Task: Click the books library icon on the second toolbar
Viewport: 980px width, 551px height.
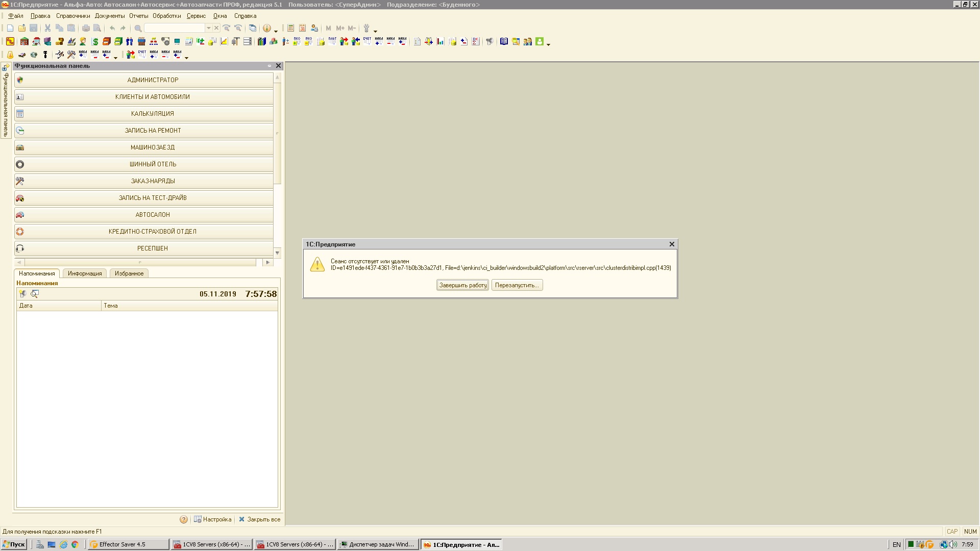Action: pyautogui.click(x=261, y=41)
